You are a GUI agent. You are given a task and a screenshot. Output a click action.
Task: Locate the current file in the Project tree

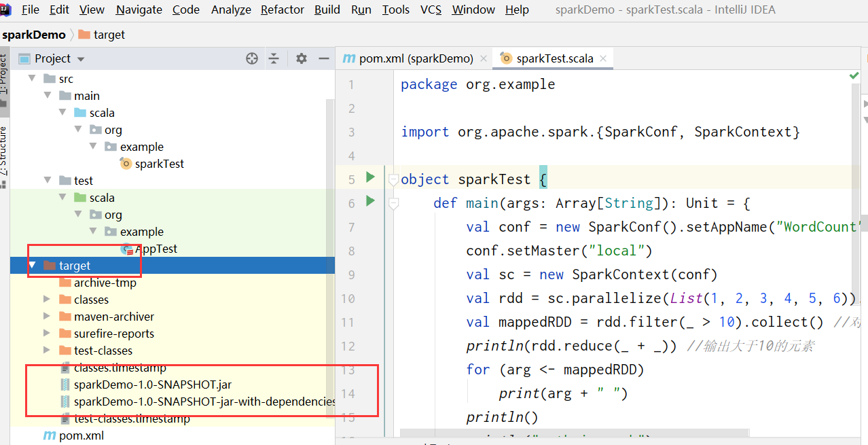pyautogui.click(x=252, y=58)
